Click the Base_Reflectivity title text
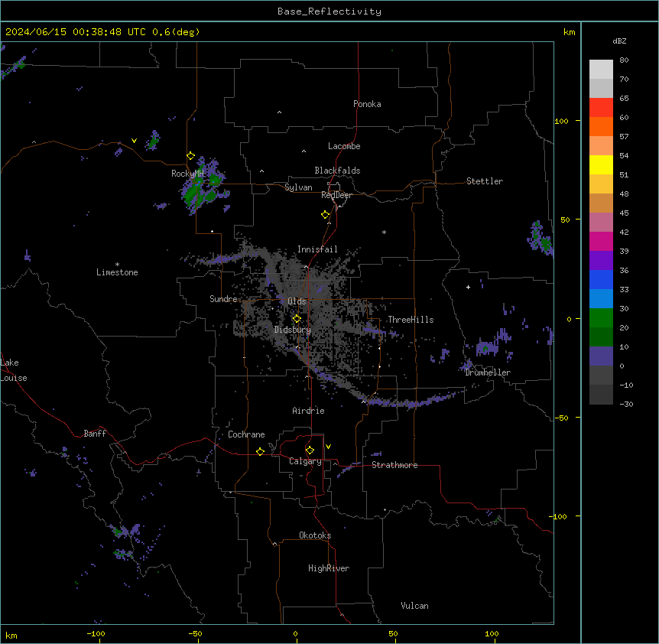659x644 pixels. (329, 11)
